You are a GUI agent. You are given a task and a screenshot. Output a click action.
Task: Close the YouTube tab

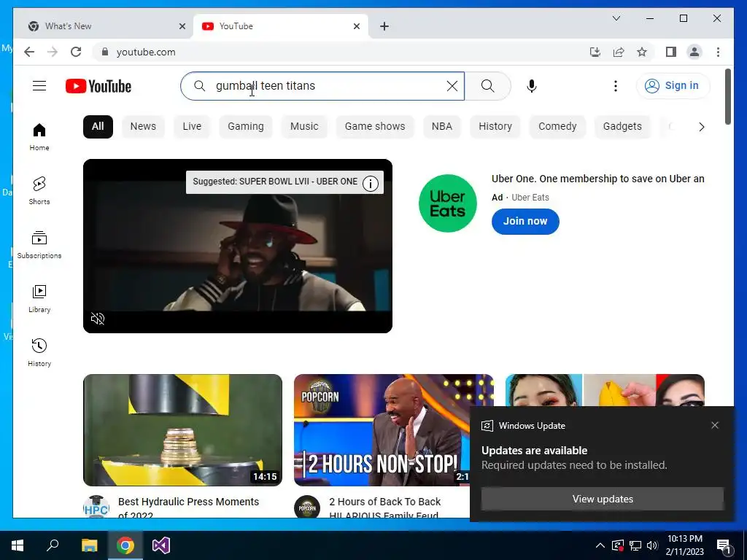pyautogui.click(x=356, y=26)
